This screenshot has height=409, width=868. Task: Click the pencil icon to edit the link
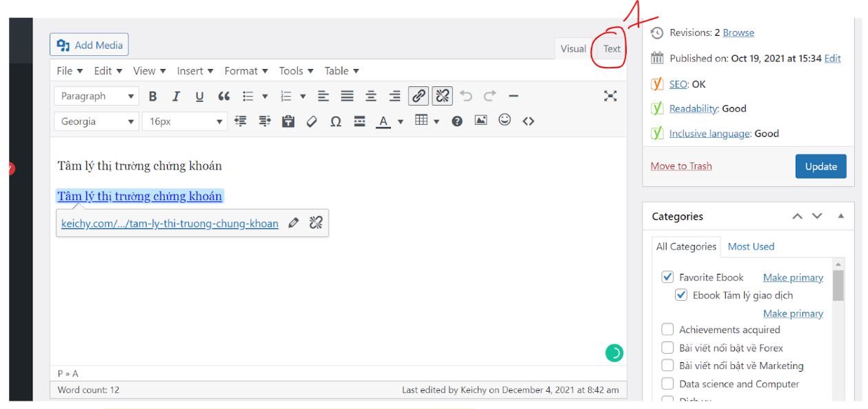(294, 223)
